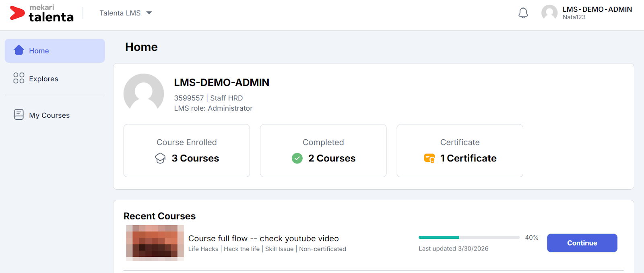The width and height of the screenshot is (644, 273).
Task: Click the 40% course progress bar
Action: [x=469, y=238]
